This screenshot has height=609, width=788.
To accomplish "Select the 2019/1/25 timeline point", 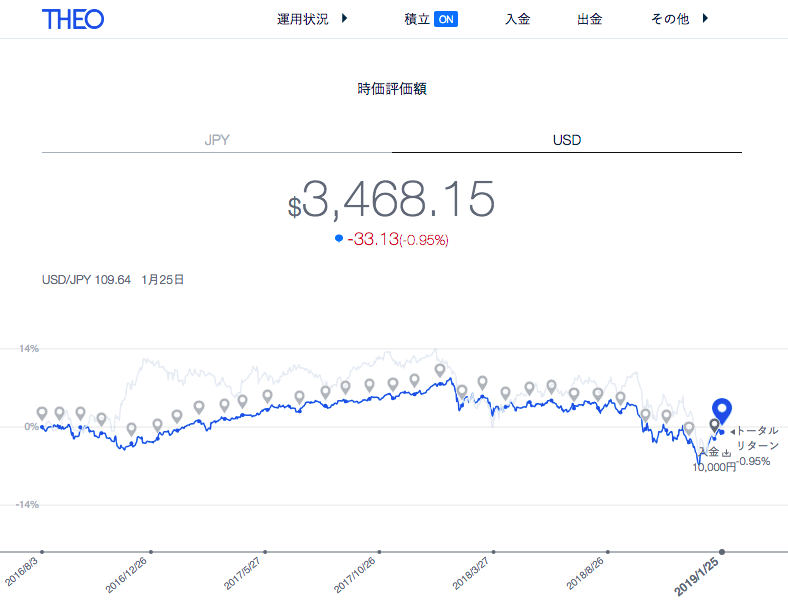I will click(722, 552).
